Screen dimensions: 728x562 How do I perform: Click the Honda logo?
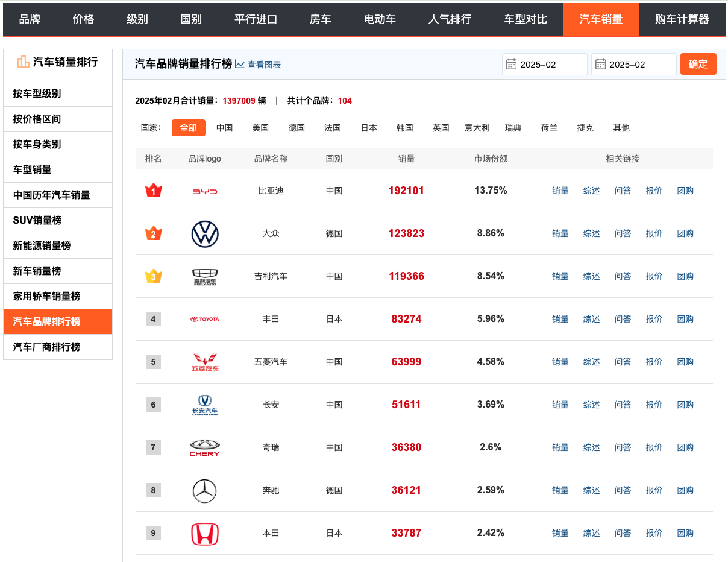pyautogui.click(x=205, y=534)
